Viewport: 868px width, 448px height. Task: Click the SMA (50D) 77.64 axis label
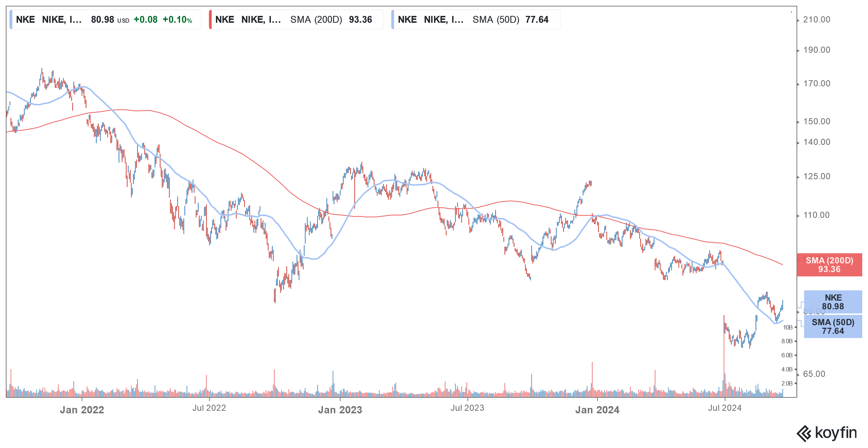point(833,327)
